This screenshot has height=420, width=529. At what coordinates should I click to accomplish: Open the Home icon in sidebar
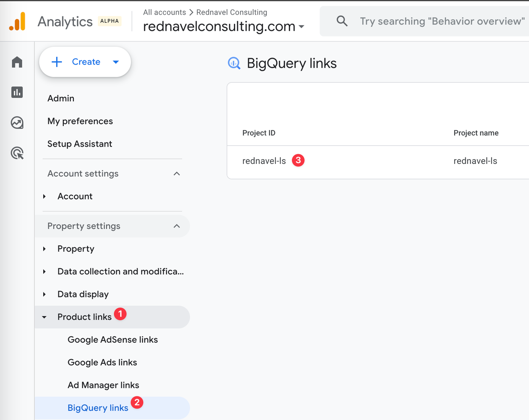pyautogui.click(x=17, y=62)
